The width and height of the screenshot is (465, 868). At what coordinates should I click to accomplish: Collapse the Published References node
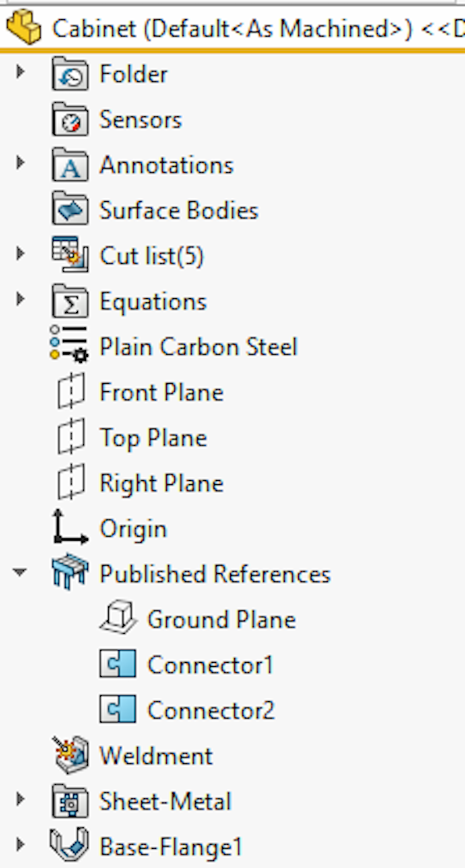pos(20,573)
